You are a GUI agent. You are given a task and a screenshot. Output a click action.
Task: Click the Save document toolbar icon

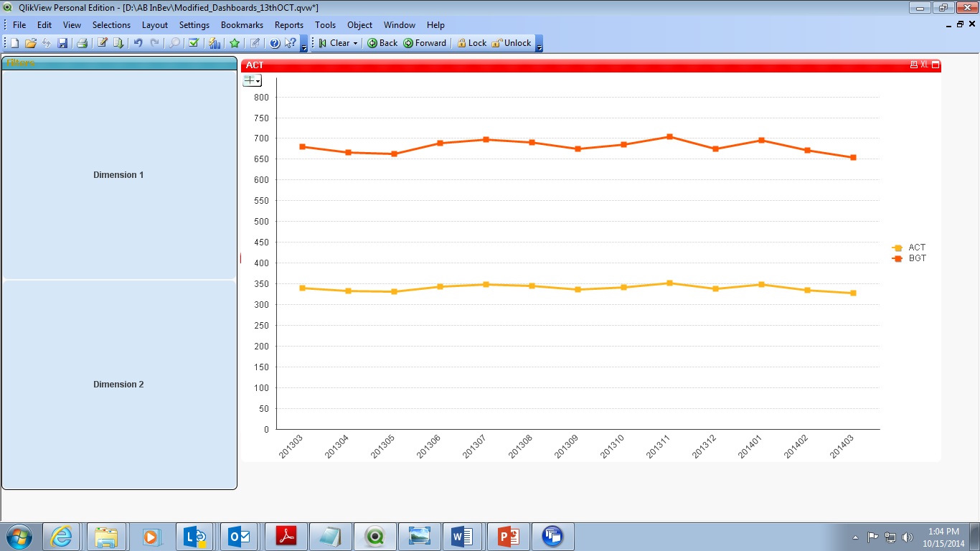[x=62, y=43]
